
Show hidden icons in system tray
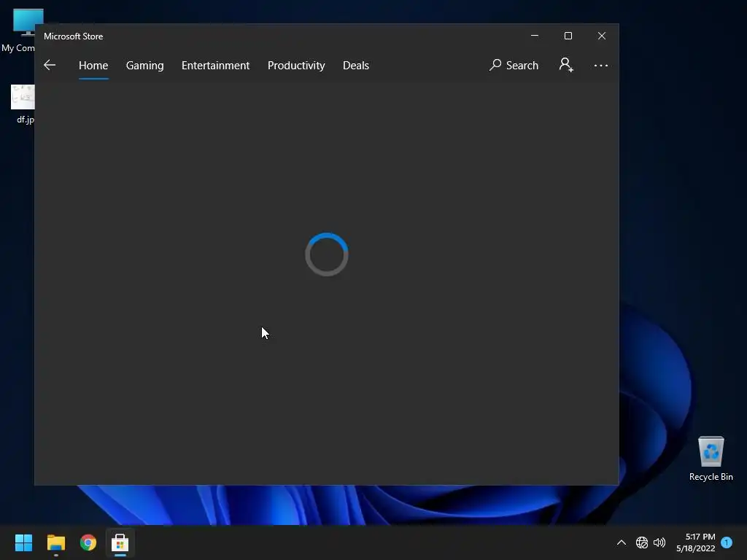click(x=622, y=542)
